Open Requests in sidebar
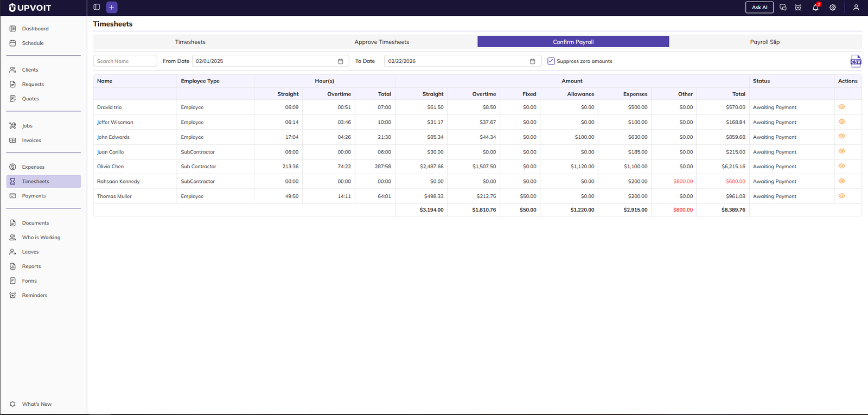Viewport: 868px width, 415px height. click(x=43, y=84)
